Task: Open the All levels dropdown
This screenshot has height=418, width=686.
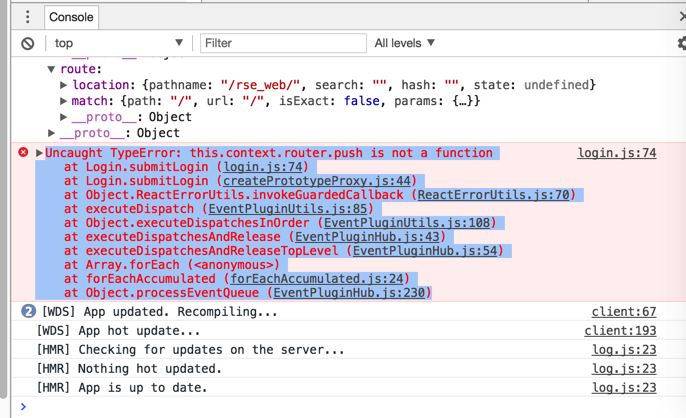Action: pyautogui.click(x=405, y=43)
